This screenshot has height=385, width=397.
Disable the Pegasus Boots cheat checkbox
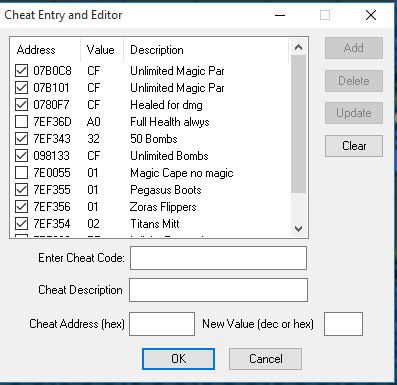click(x=21, y=190)
